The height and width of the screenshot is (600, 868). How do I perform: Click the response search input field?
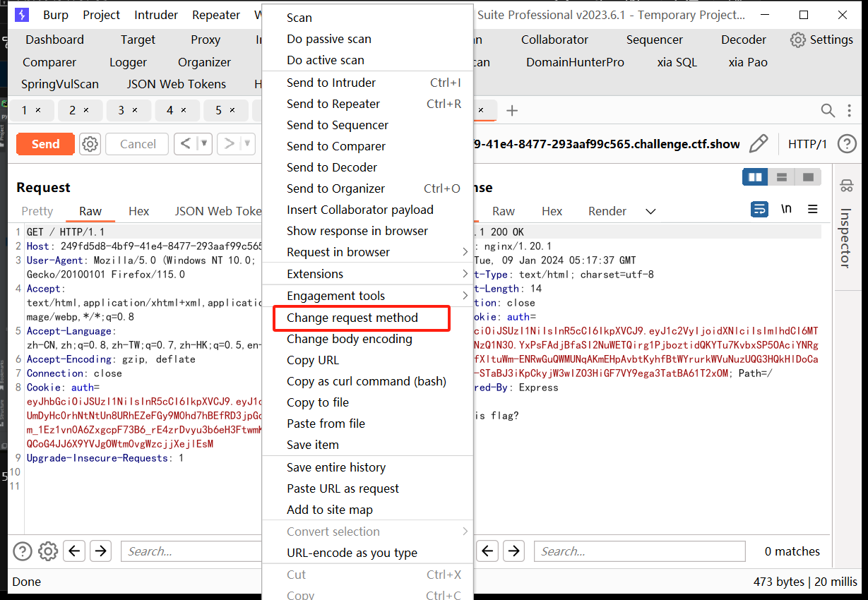(x=640, y=551)
